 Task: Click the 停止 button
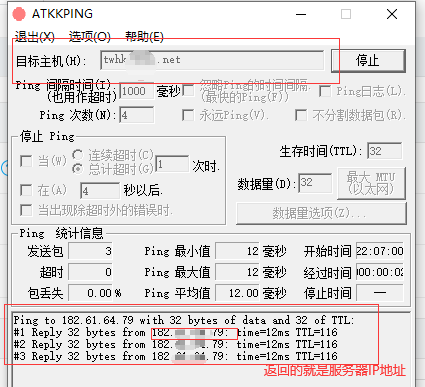pyautogui.click(x=368, y=61)
